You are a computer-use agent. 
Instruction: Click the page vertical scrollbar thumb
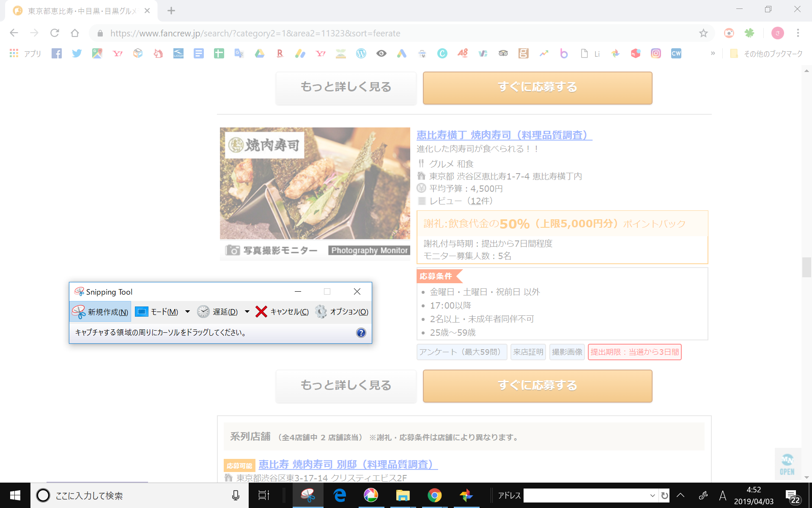click(807, 267)
